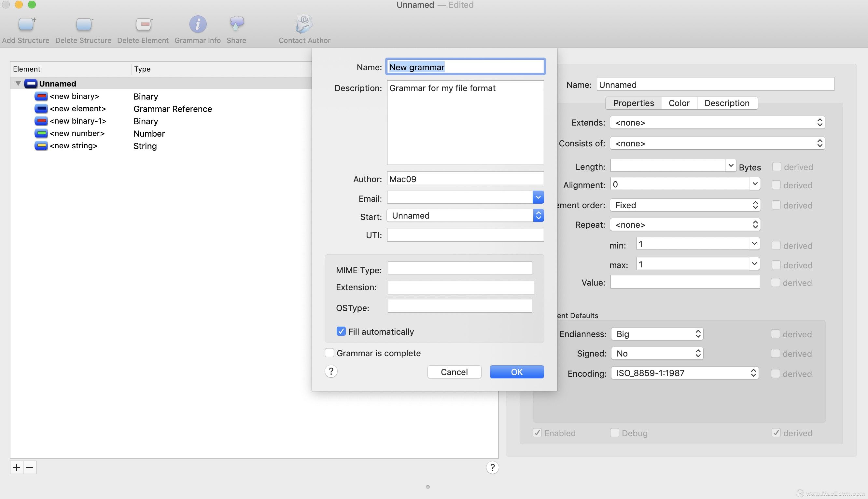Image resolution: width=868 pixels, height=499 pixels.
Task: Uncheck the Fill automatically checkbox
Action: pos(341,331)
